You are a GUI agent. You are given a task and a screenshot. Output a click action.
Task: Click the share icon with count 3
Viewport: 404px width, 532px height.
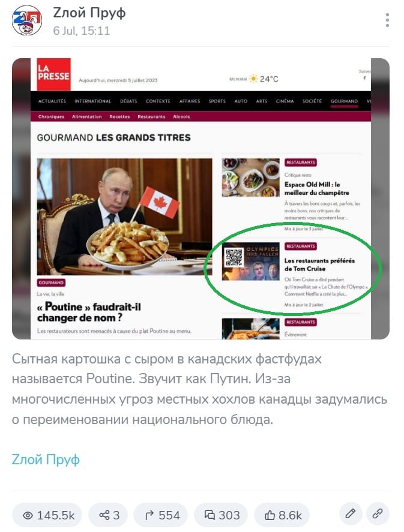click(108, 515)
